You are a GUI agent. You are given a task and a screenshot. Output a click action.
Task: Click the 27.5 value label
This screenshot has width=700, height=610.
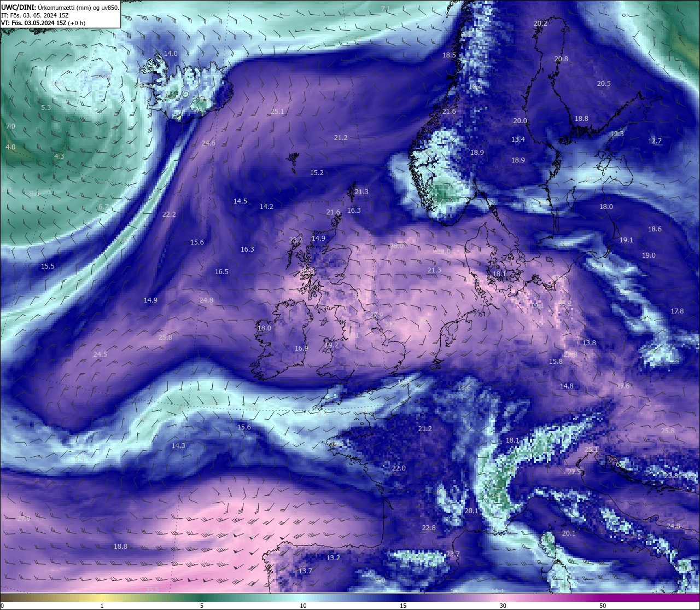(574, 472)
